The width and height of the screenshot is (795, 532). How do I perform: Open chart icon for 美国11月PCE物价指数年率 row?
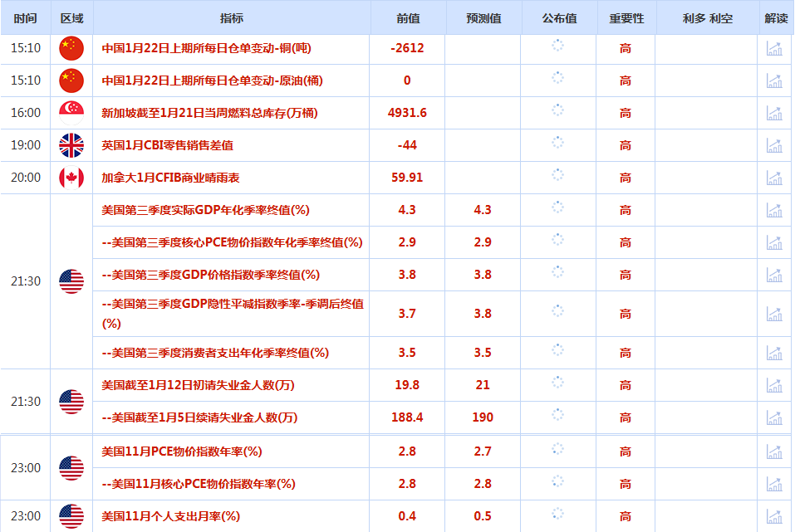774,451
